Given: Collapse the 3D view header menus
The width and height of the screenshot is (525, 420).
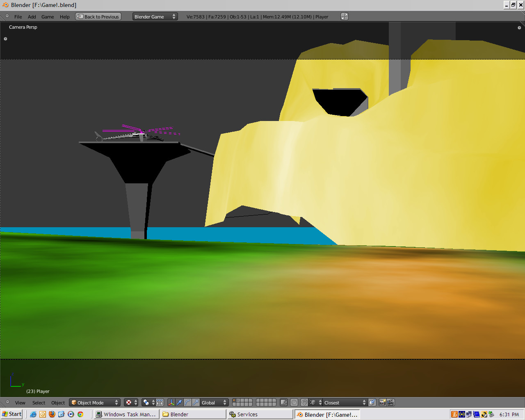Looking at the screenshot, I should tap(7, 402).
